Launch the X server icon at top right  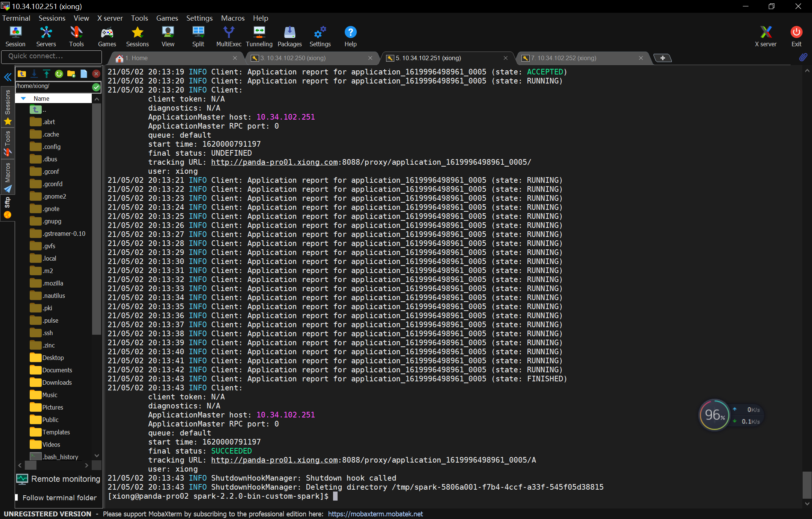point(765,36)
